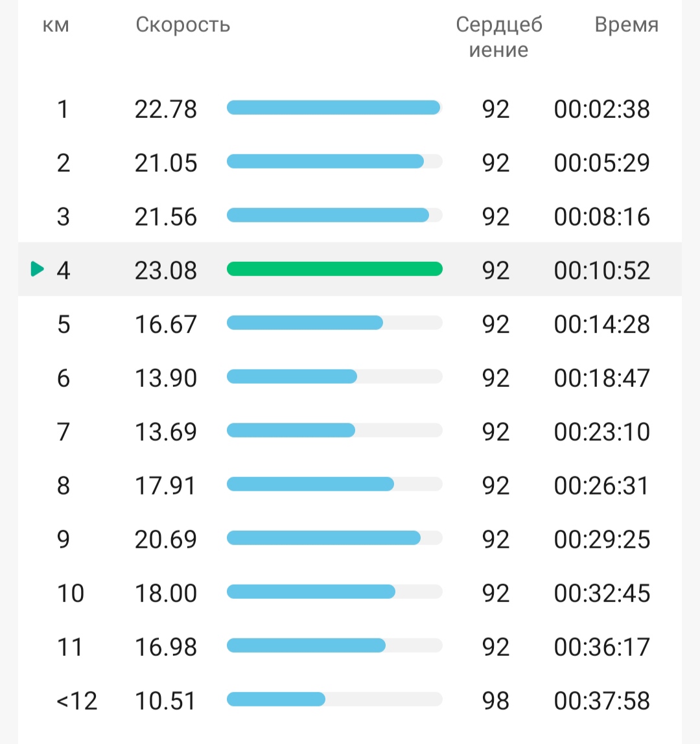Click the time 00:36:17 in row 11
This screenshot has width=700, height=744.
601,647
